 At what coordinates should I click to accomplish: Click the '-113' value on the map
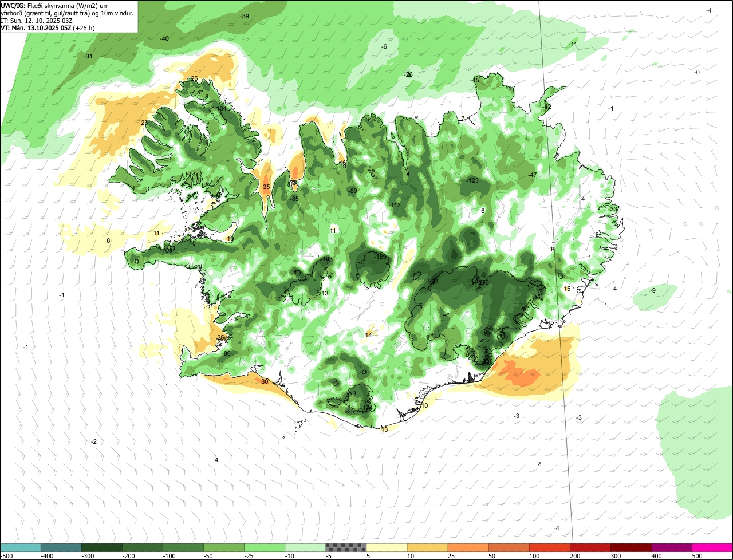(x=395, y=205)
